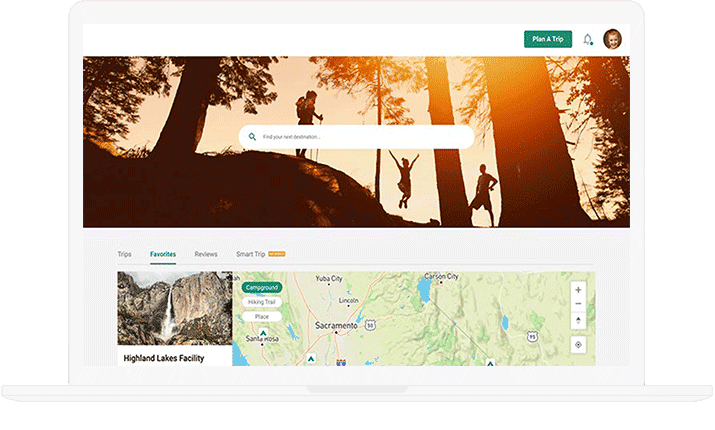The width and height of the screenshot is (715, 430).
Task: Click the search magnifier icon
Action: (252, 137)
